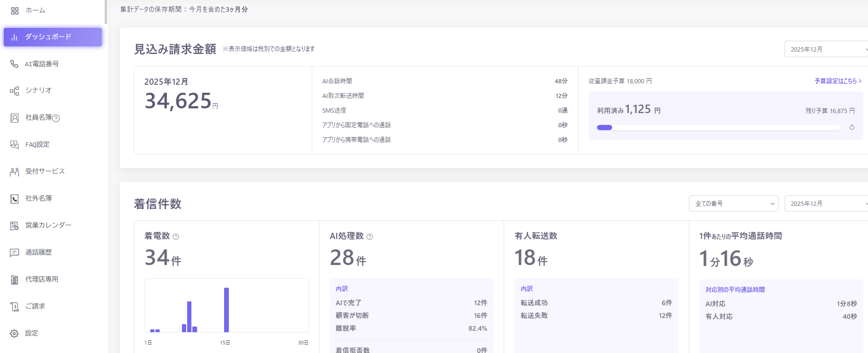Click the シナリオ flow icon

15,90
